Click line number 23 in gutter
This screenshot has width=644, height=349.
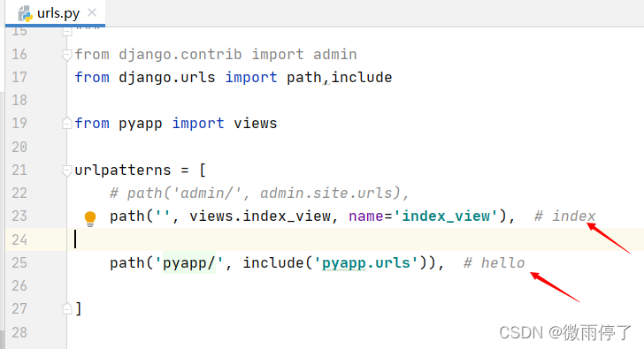pyautogui.click(x=19, y=216)
